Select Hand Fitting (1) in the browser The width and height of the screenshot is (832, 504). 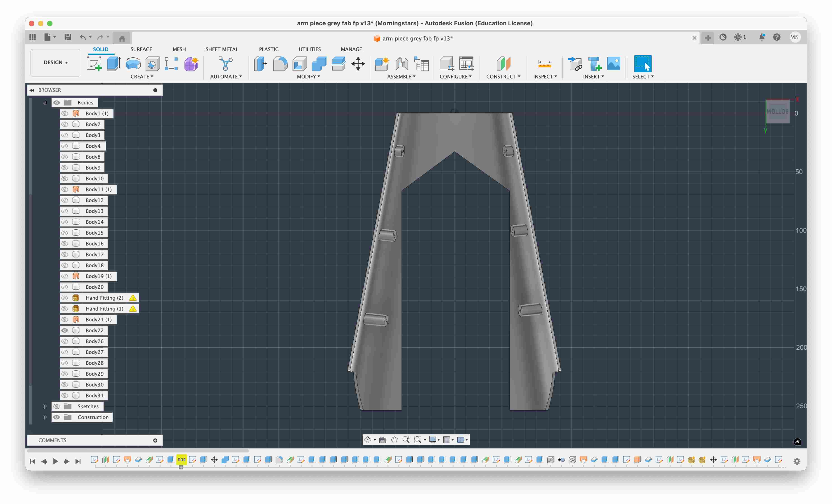(104, 309)
